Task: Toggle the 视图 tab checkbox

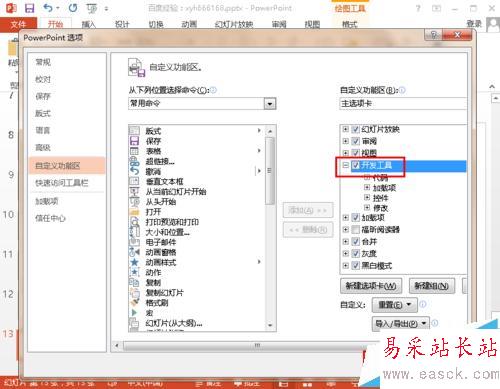Action: coord(356,153)
